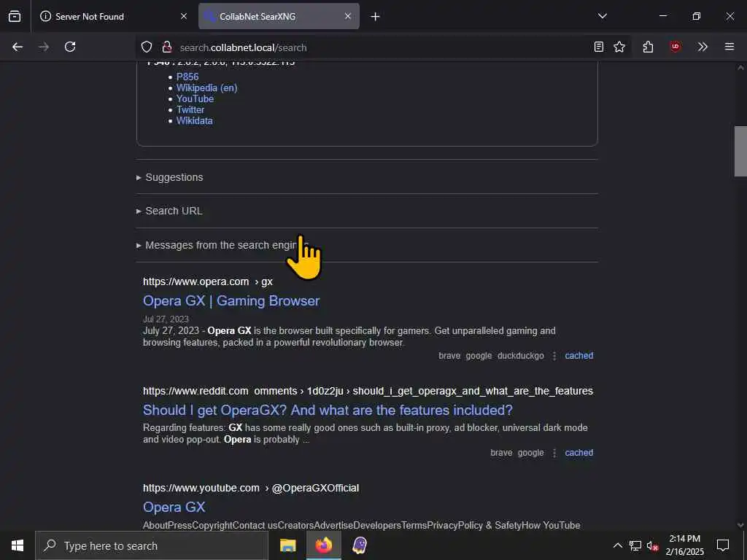Image resolution: width=747 pixels, height=560 pixels.
Task: Open Should I get OperaGX reddit result
Action: (x=328, y=410)
